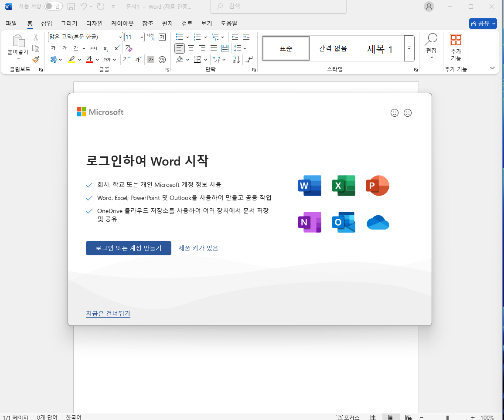The width and height of the screenshot is (504, 420).
Task: Click the yellow text highlight color button
Action: (72, 59)
